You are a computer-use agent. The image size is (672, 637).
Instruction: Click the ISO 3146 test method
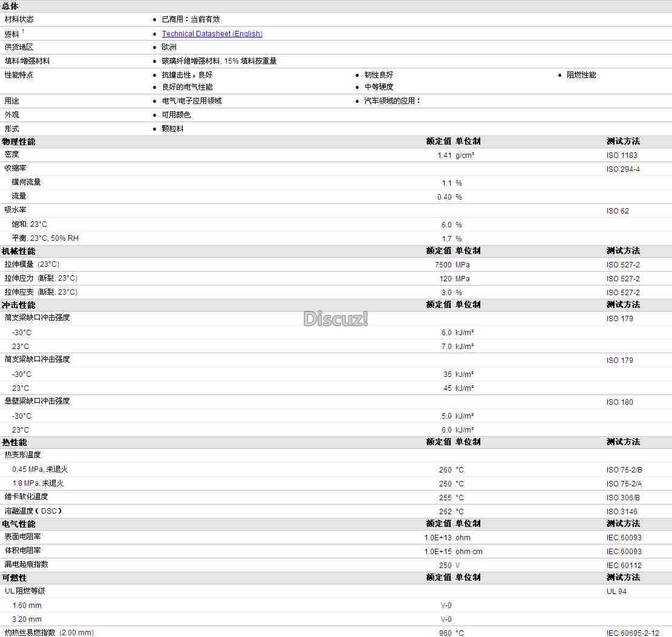(x=622, y=511)
